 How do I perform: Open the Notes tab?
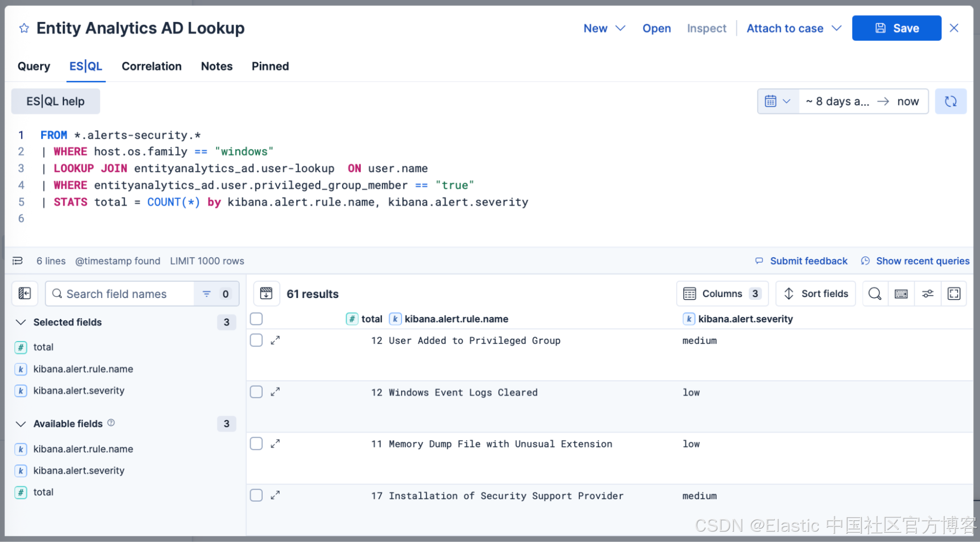[x=217, y=66]
